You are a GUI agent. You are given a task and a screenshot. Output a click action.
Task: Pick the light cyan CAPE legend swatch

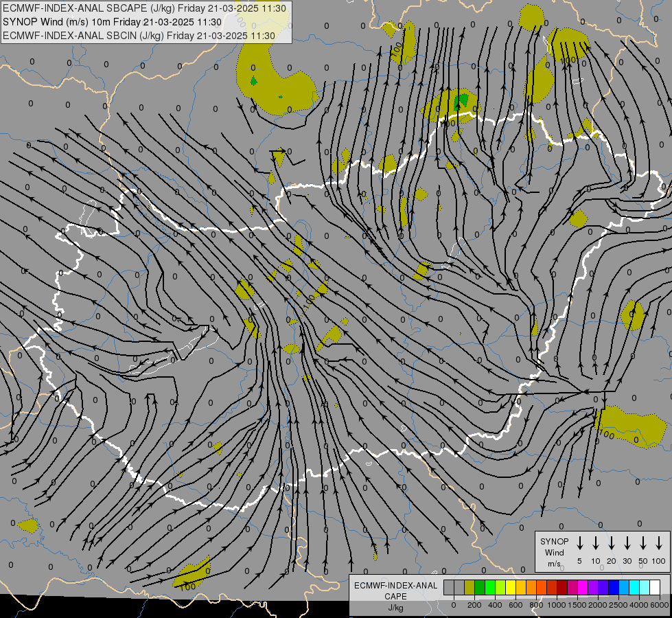coord(645,587)
